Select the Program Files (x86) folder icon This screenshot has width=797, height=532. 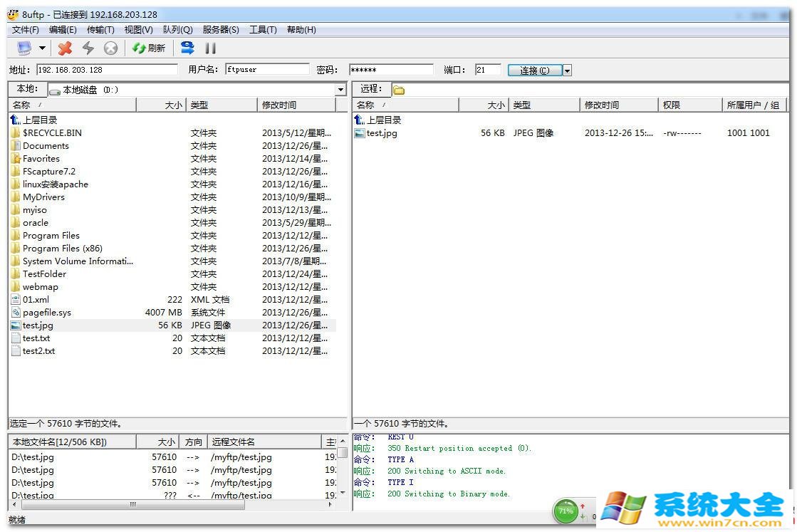tap(16, 249)
